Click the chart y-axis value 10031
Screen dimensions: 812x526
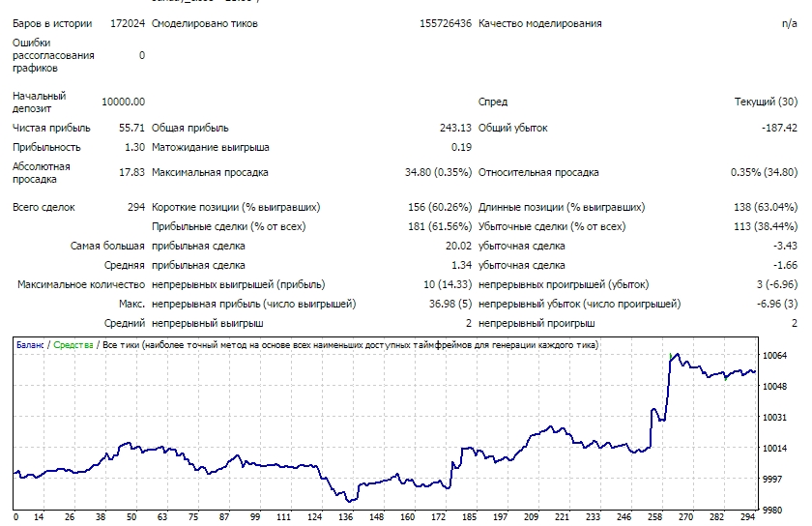click(774, 417)
